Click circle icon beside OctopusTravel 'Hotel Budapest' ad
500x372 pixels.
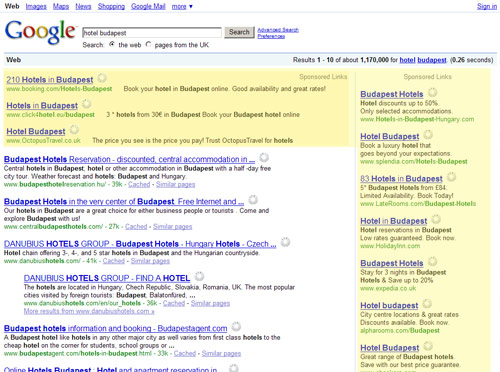(x=74, y=129)
